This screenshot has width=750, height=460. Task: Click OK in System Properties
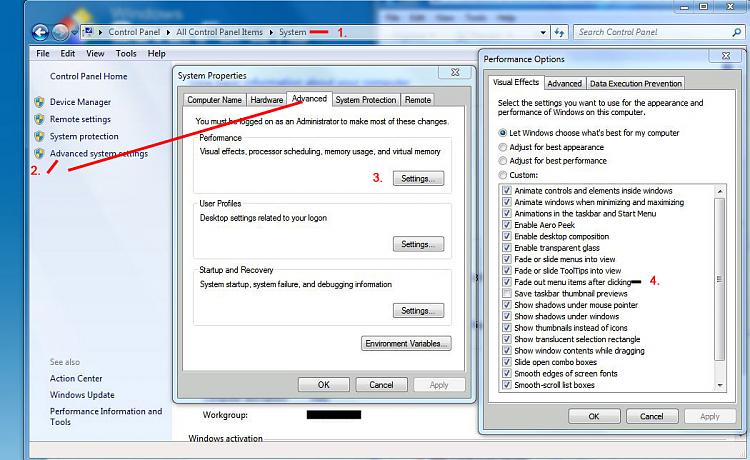click(324, 384)
